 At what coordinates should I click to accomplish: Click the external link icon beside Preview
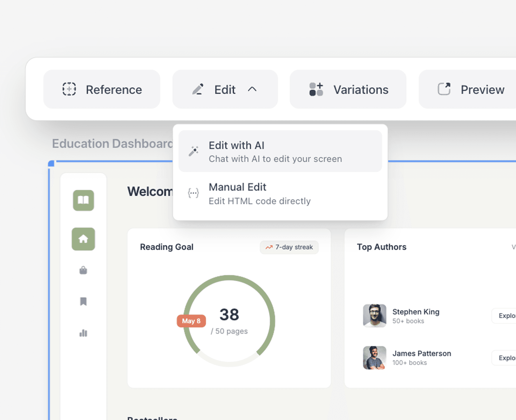point(444,89)
